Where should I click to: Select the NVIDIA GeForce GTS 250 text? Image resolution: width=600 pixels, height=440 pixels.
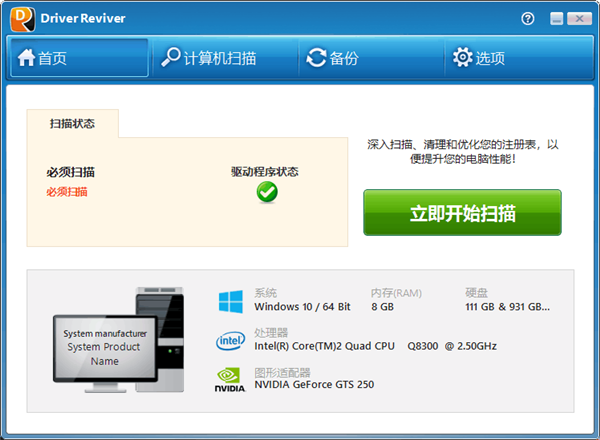click(x=314, y=385)
